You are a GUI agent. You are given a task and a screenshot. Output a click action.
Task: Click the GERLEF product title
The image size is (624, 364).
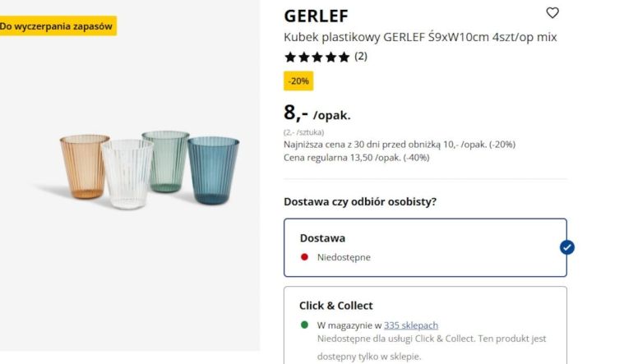317,16
